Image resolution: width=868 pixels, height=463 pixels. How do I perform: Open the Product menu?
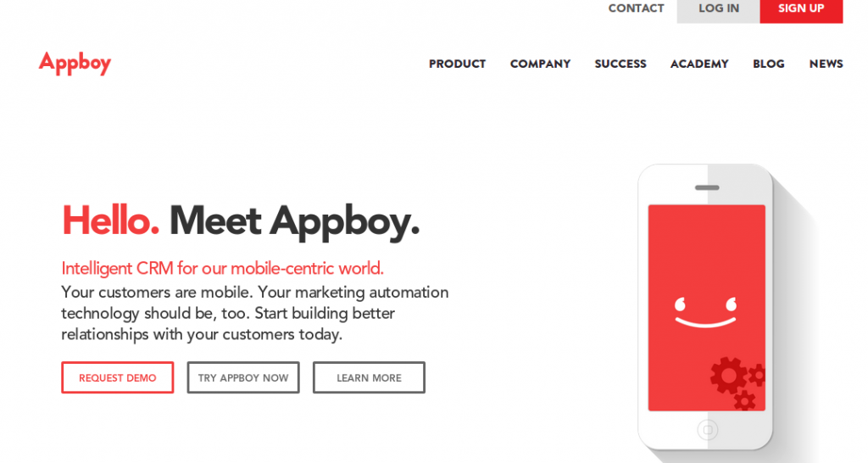(457, 64)
